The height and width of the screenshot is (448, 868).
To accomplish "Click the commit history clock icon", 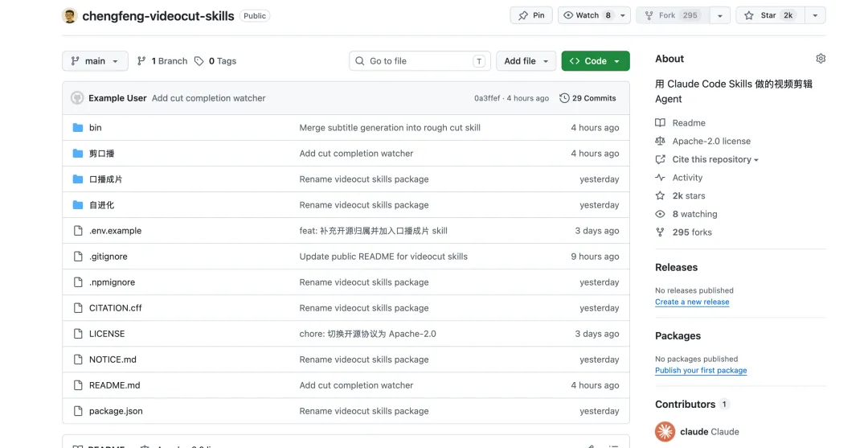I will [564, 98].
